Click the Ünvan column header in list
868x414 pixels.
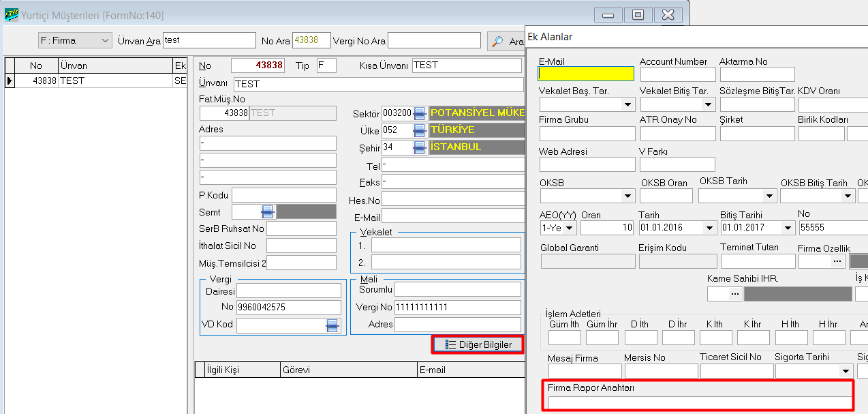[x=114, y=65]
